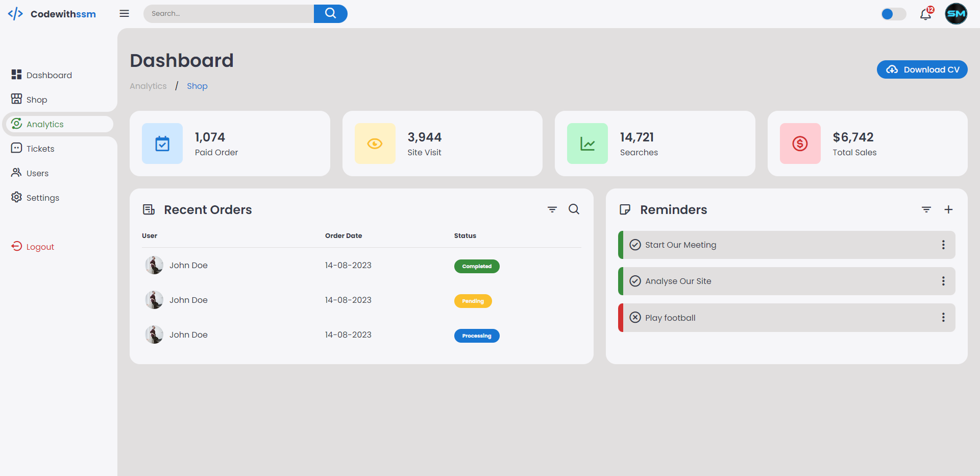Image resolution: width=980 pixels, height=476 pixels.
Task: Add a new reminder with plus icon
Action: pos(948,209)
